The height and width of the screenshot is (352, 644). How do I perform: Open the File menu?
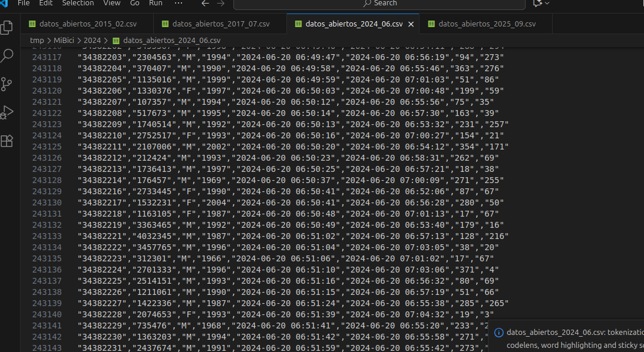[24, 3]
